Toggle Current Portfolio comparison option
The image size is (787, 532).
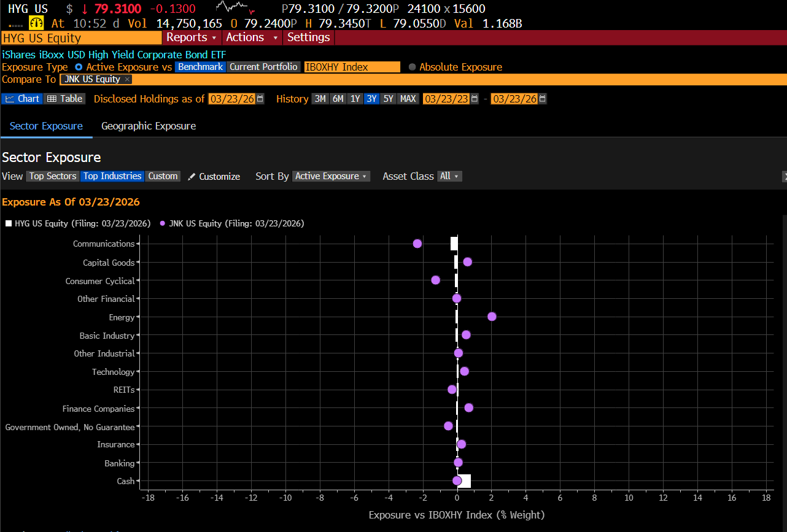pos(263,67)
